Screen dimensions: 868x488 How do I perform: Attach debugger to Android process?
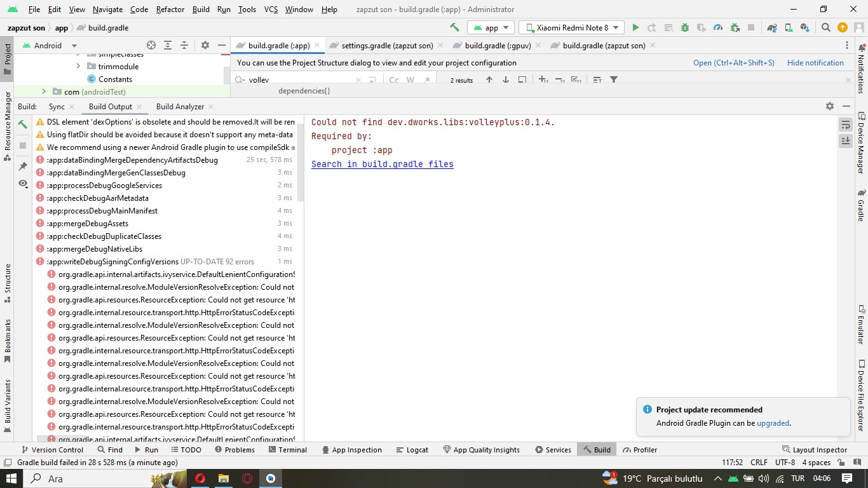(735, 27)
